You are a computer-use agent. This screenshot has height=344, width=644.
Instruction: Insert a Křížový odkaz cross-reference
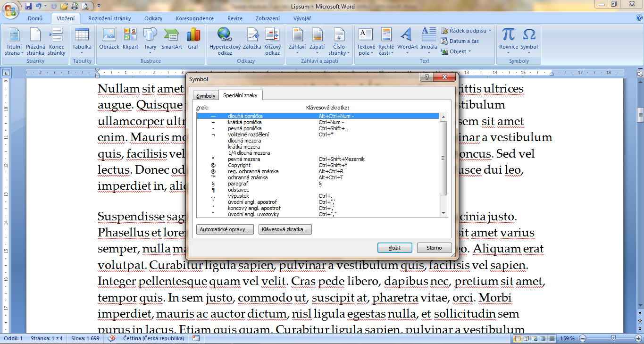tap(273, 42)
